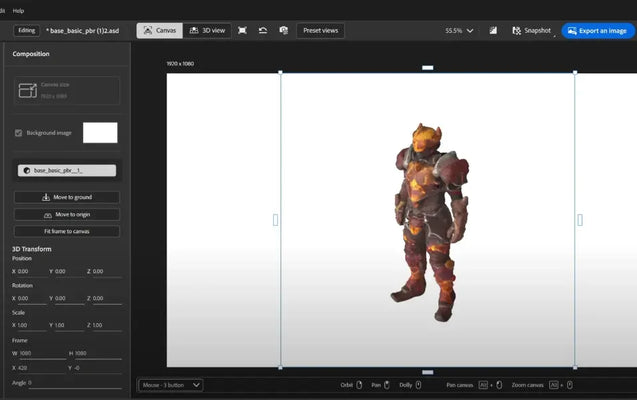This screenshot has height=400, width=637.
Task: Click the Export an image button
Action: [x=597, y=31]
